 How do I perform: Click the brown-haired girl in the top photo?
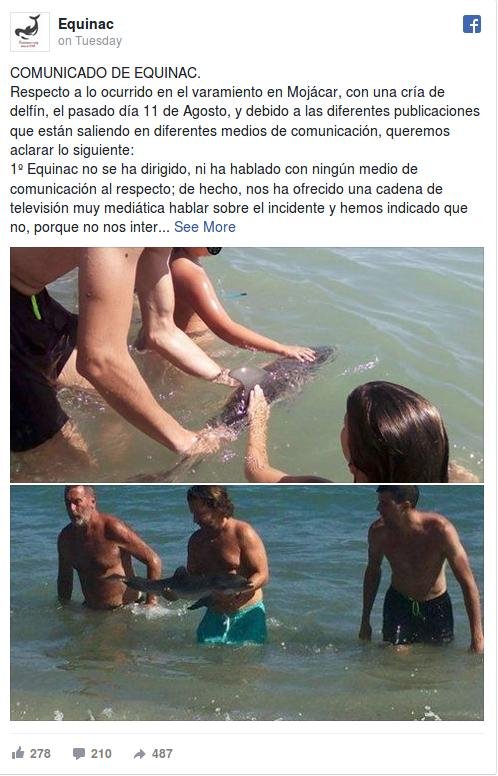[x=394, y=432]
